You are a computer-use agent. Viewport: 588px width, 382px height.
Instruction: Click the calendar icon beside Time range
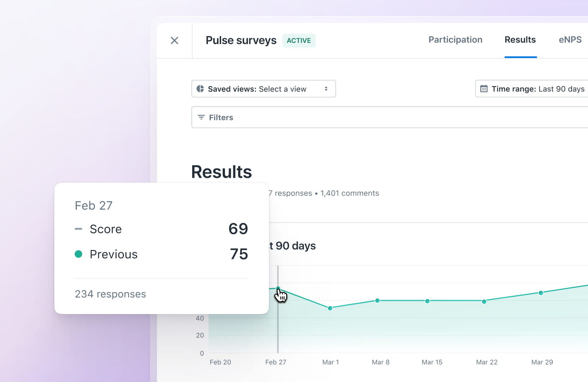484,89
